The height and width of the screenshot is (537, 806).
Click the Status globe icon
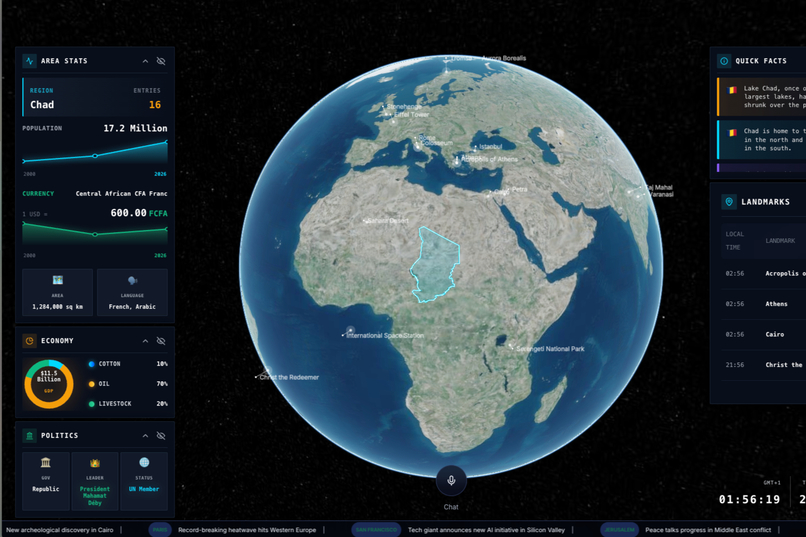pyautogui.click(x=144, y=462)
